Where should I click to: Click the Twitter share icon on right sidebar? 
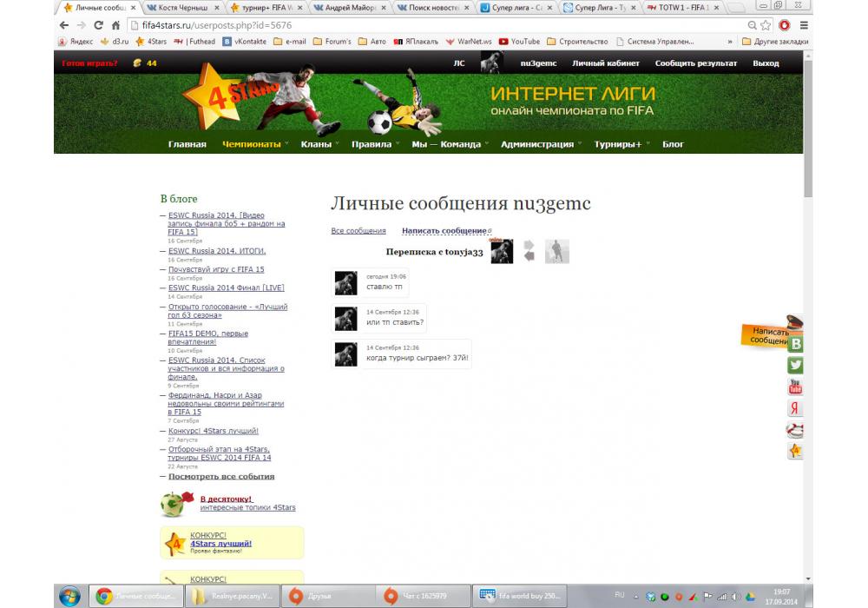click(x=795, y=366)
